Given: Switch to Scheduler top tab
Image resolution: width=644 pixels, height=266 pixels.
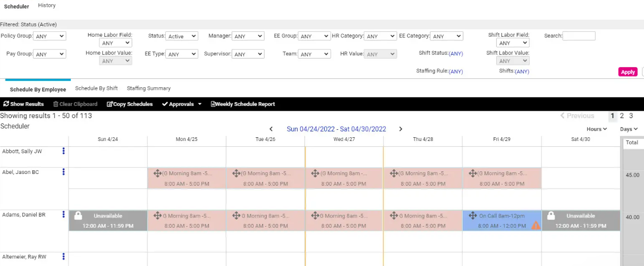Looking at the screenshot, I should point(16,6).
